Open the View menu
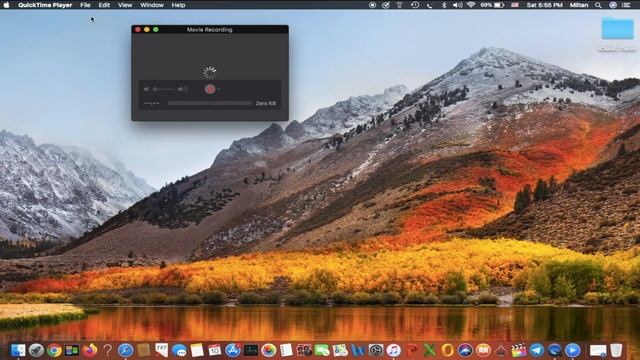The height and width of the screenshot is (360, 640). (125, 5)
